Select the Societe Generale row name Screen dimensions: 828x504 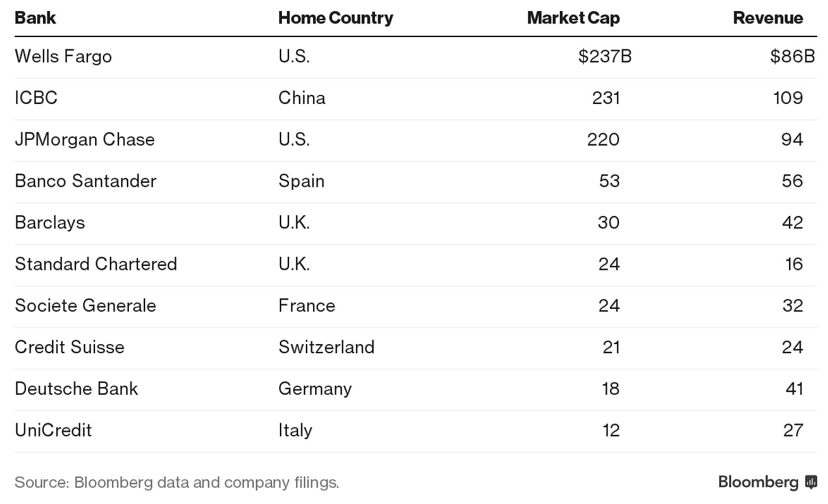(85, 306)
